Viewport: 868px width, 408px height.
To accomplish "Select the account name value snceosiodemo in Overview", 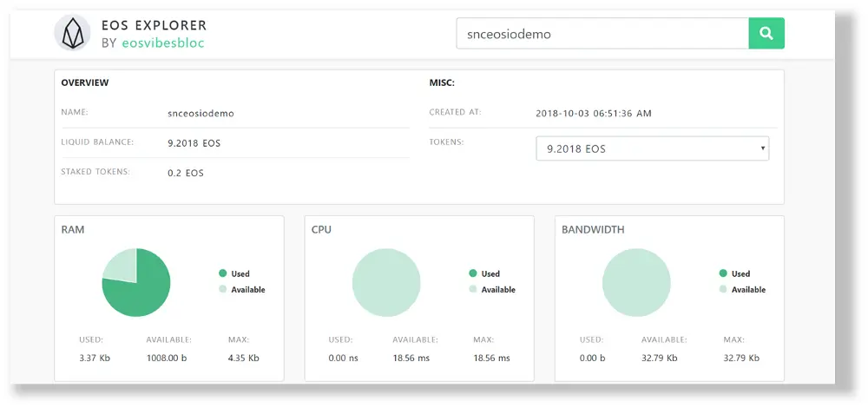I will coord(201,114).
